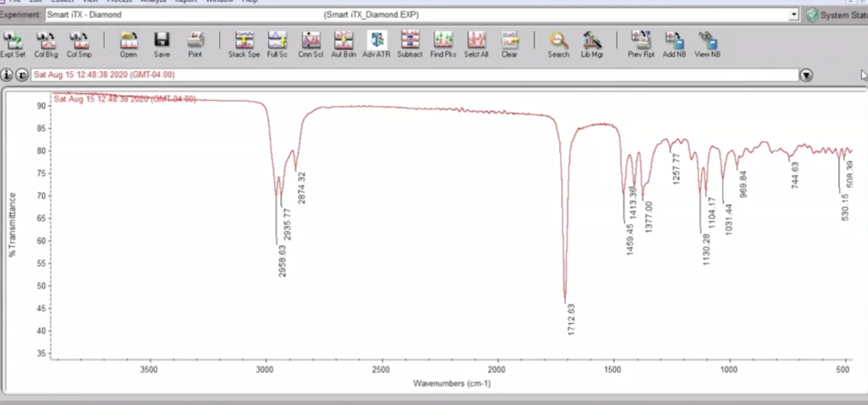
Task: Expand the Experiment selection dropdown
Action: (x=794, y=15)
